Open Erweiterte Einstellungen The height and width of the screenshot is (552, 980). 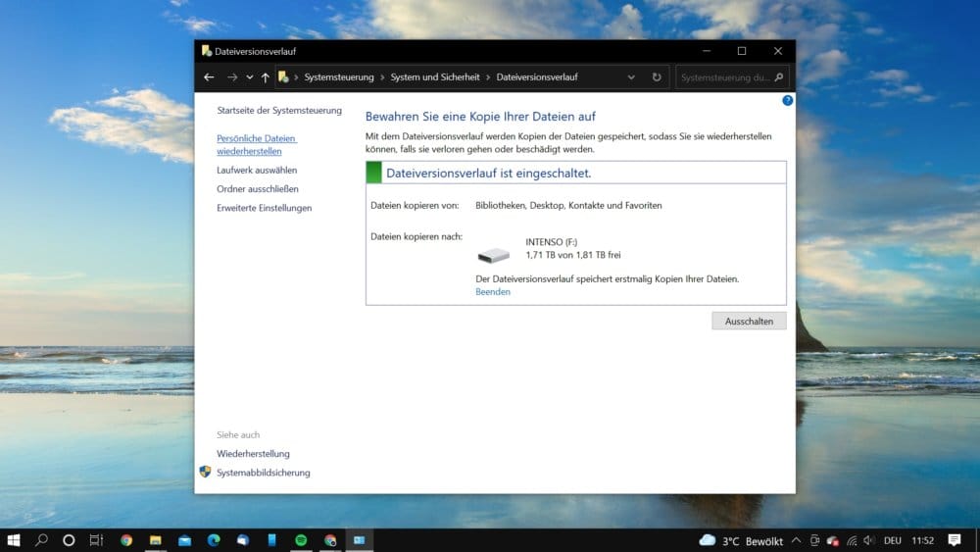point(265,208)
